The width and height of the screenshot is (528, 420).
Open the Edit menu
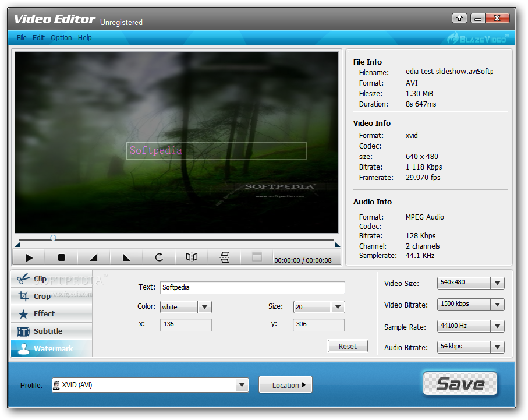point(38,38)
